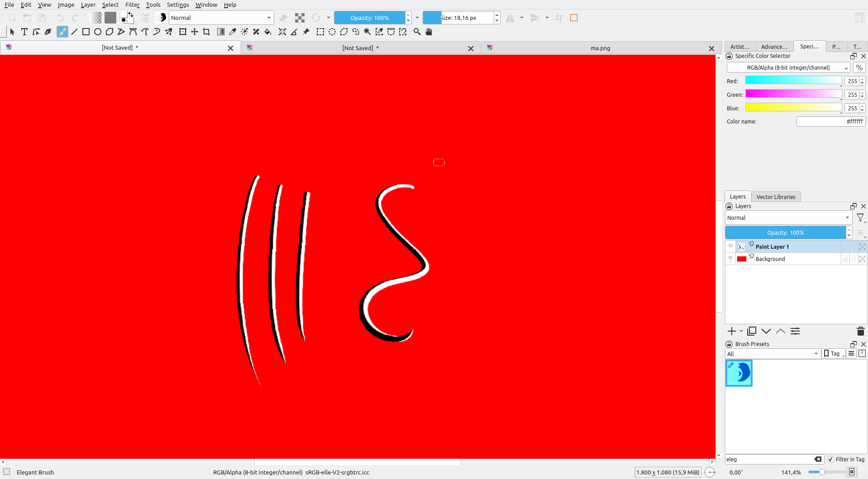Open the brush blending mode dropdown

pyautogui.click(x=221, y=18)
